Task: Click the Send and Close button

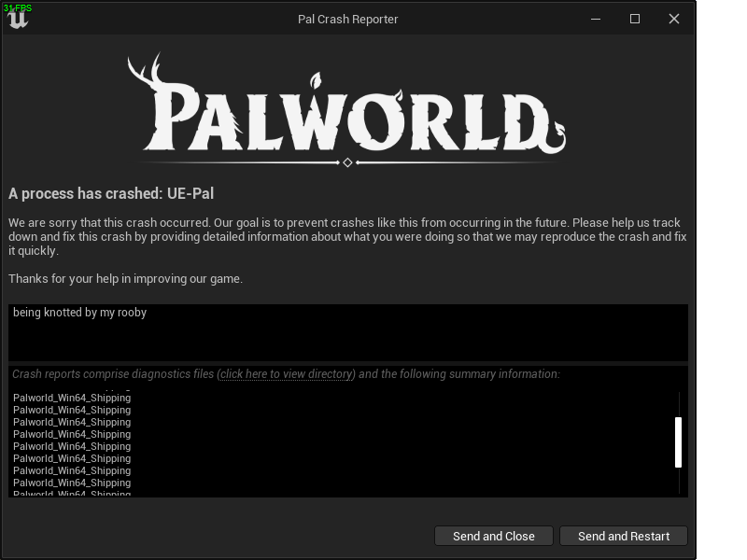Action: click(494, 536)
